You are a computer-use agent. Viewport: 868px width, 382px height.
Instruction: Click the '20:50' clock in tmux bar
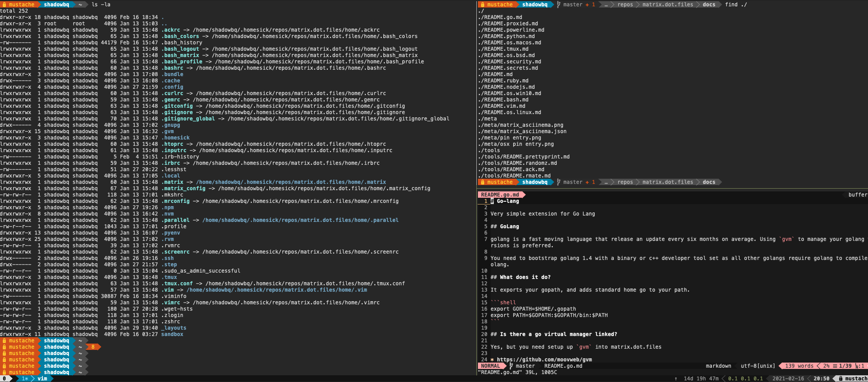click(x=821, y=379)
